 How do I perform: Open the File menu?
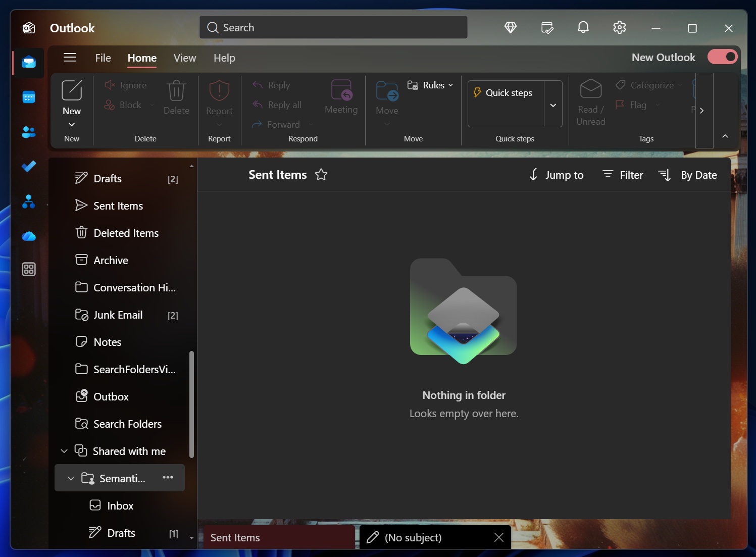tap(103, 58)
